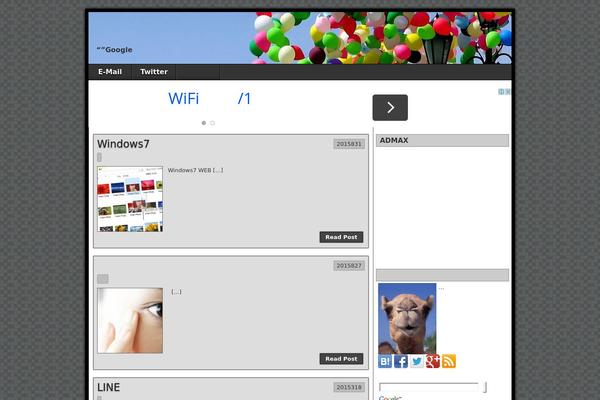Click the Windows7 WEB excerpt text

click(195, 170)
